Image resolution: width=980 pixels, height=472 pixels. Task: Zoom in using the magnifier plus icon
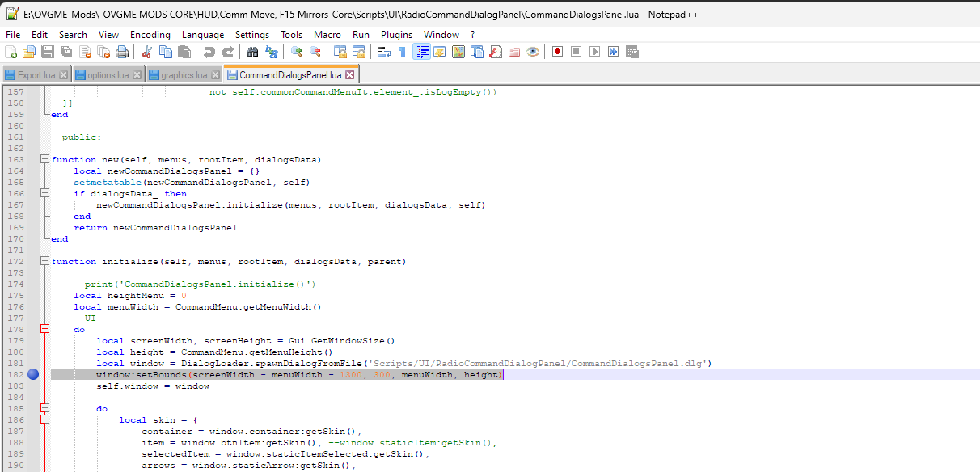[x=297, y=52]
